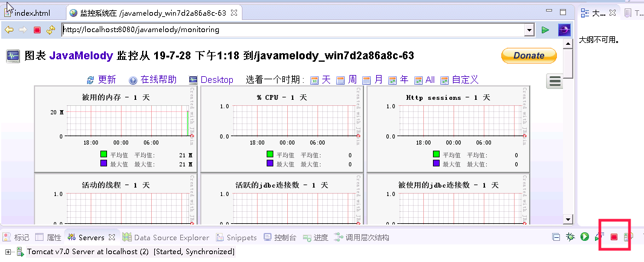Open the hamburger menu on the page
This screenshot has height=262, width=644.
pos(555,81)
